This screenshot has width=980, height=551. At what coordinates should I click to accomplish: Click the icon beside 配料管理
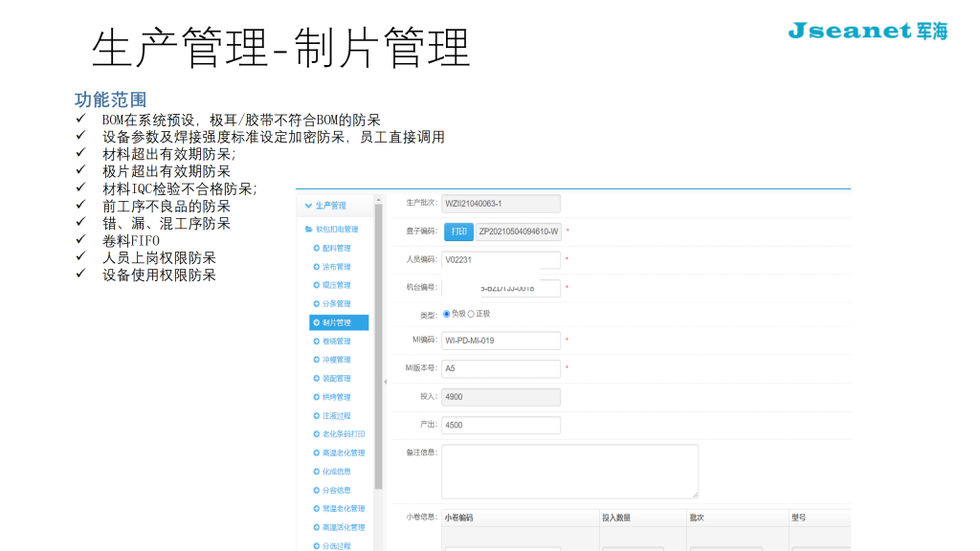(x=317, y=248)
